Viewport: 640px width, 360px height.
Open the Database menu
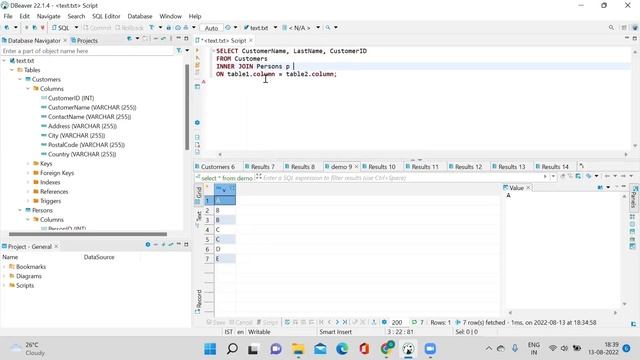pyautogui.click(x=140, y=16)
